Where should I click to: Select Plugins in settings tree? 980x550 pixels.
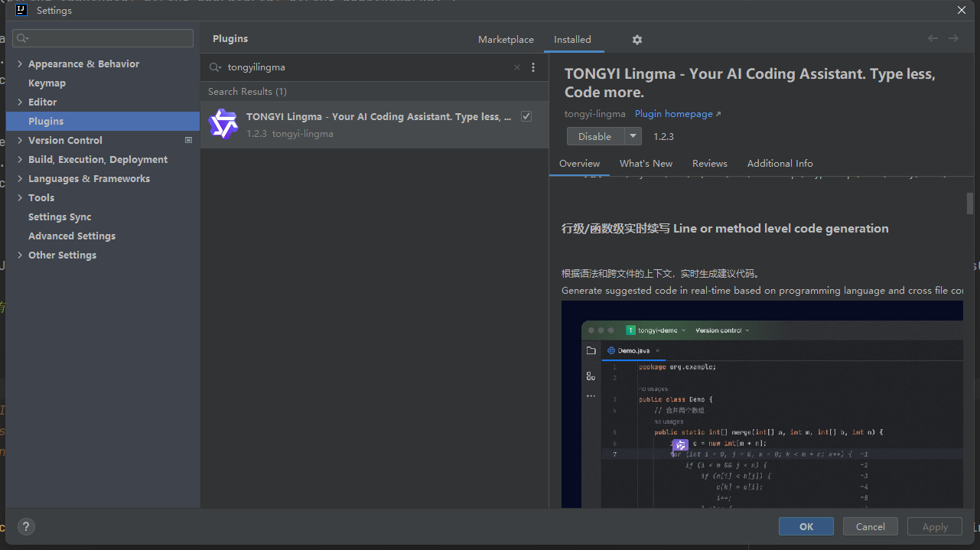(x=103, y=122)
